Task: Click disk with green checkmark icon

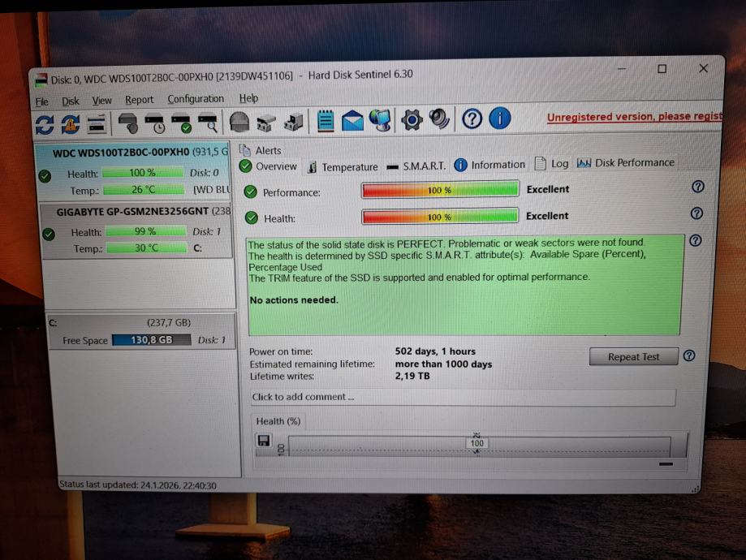Action: (x=182, y=123)
